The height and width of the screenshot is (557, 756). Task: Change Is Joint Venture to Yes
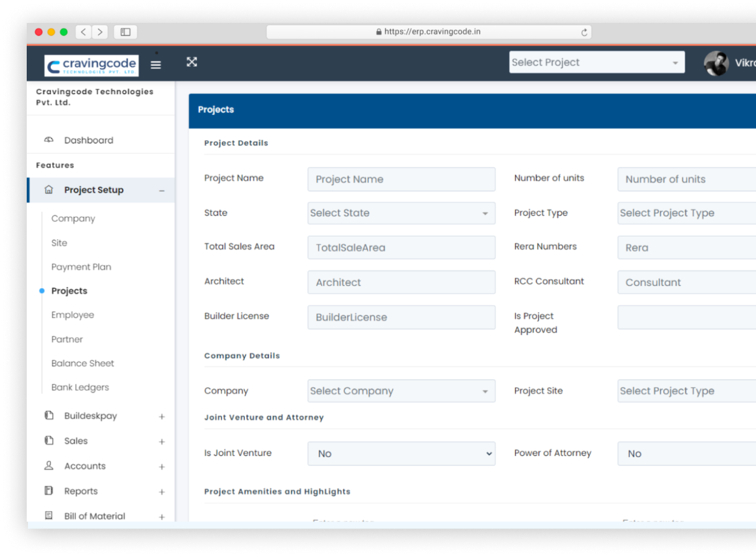click(401, 453)
